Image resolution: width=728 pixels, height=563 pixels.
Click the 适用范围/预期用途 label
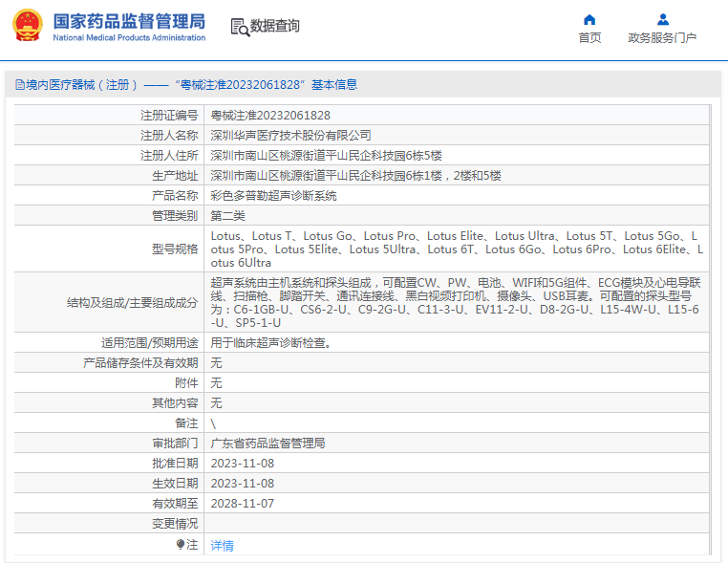coord(149,343)
